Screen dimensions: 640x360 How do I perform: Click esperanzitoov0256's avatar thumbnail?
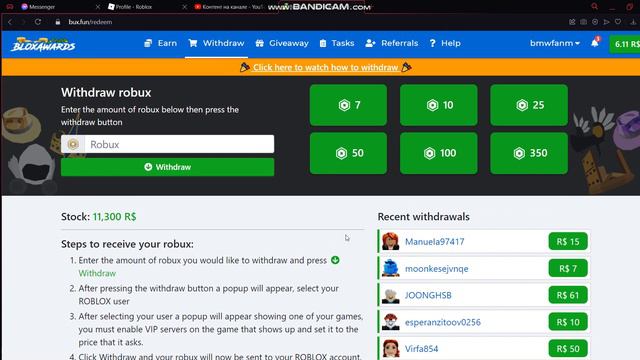pos(391,322)
